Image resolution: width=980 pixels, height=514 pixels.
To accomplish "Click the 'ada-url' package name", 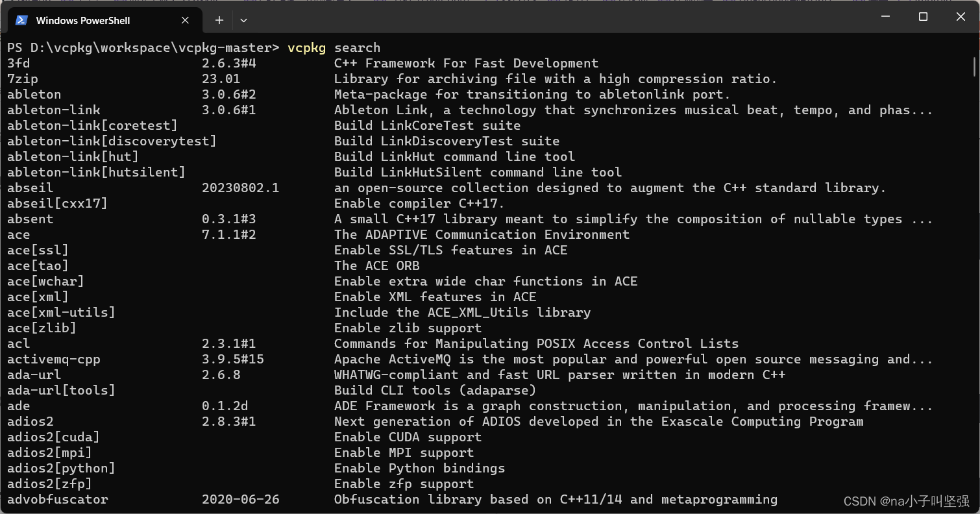I will click(34, 374).
